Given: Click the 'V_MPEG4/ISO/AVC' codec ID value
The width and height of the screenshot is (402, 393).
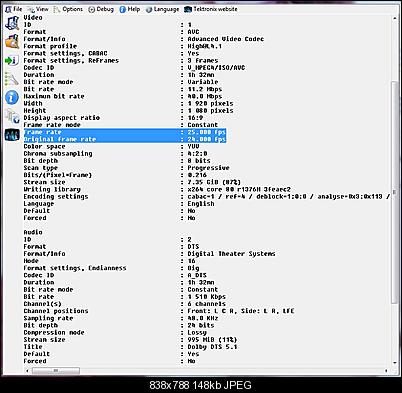Looking at the screenshot, I should (x=216, y=68).
